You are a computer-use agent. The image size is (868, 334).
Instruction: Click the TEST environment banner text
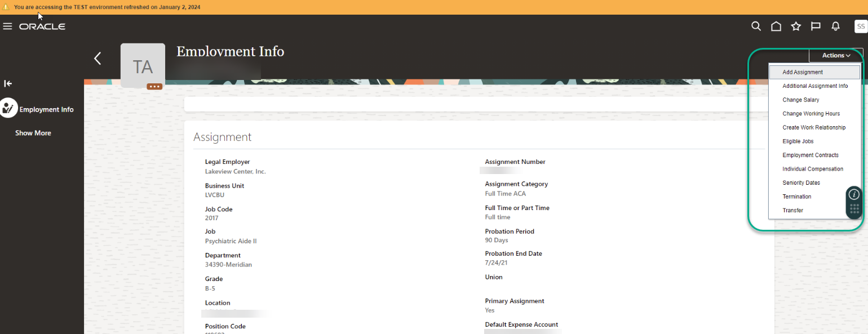(x=107, y=7)
